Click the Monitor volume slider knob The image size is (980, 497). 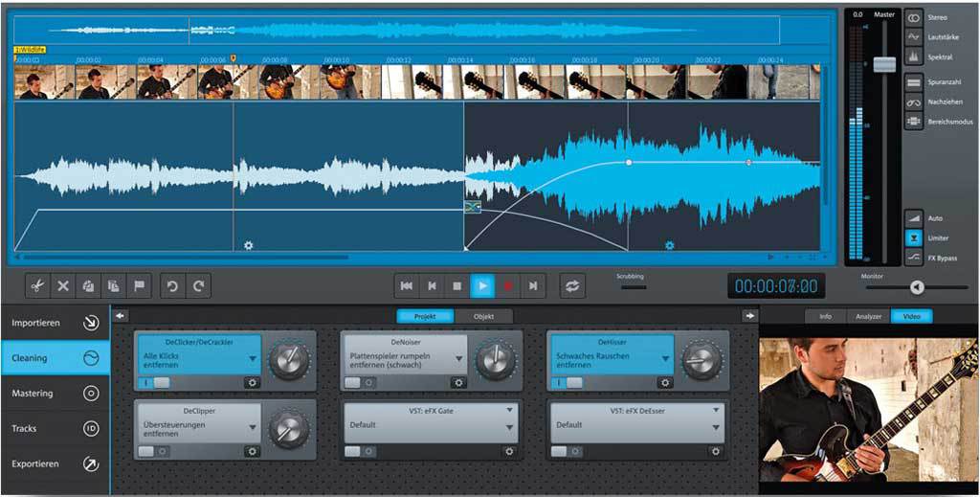[916, 287]
